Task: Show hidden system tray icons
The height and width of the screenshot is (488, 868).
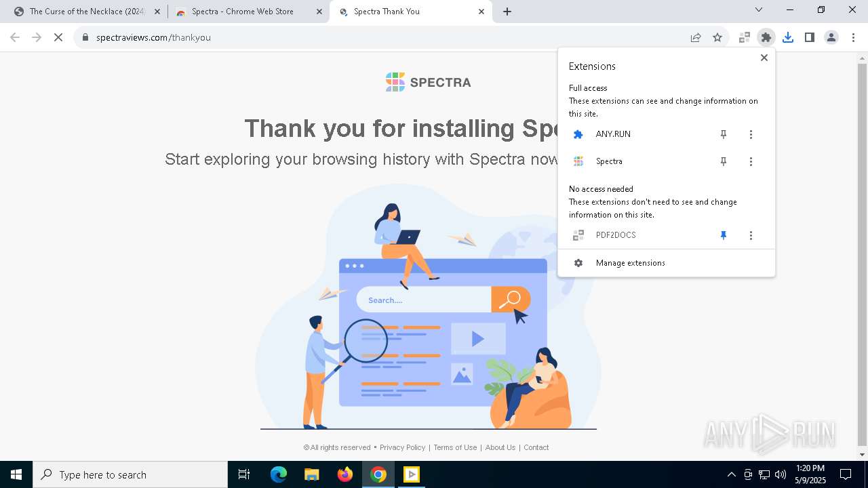Action: [731, 474]
